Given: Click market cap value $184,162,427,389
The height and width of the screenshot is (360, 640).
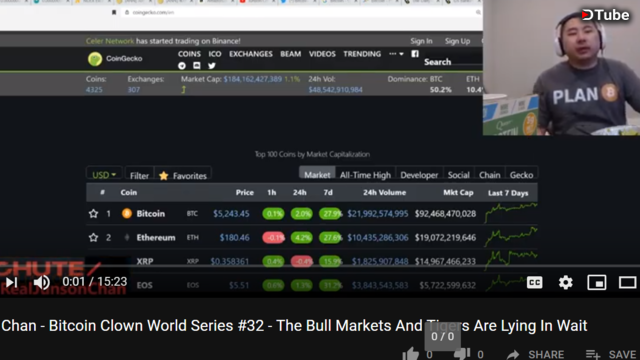Looking at the screenshot, I should tap(253, 79).
